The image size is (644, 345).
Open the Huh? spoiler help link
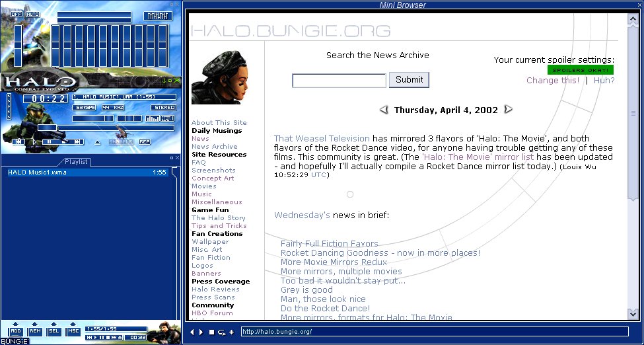click(x=604, y=80)
